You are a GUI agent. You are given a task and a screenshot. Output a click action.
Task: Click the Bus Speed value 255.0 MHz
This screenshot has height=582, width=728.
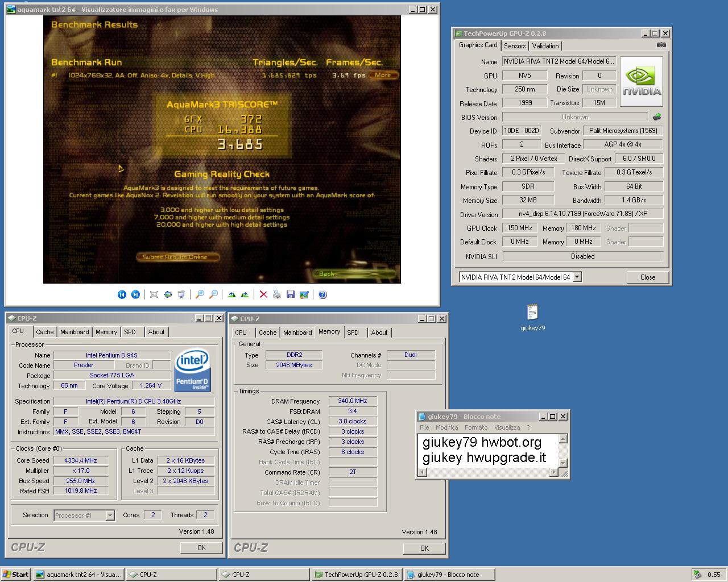(x=81, y=481)
